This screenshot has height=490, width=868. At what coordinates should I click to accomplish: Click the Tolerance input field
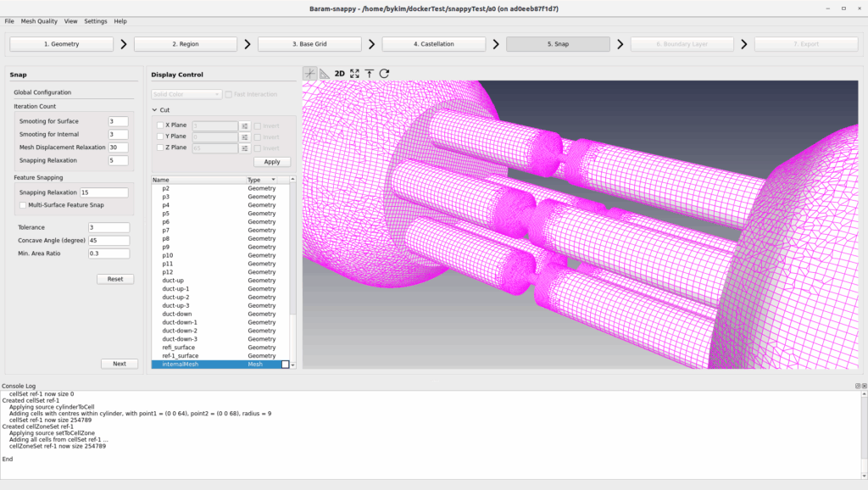(108, 227)
